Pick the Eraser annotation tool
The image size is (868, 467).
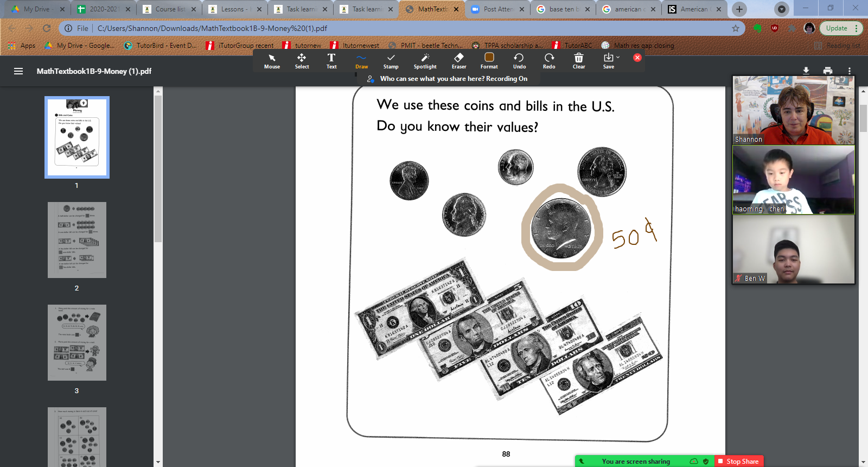click(459, 61)
